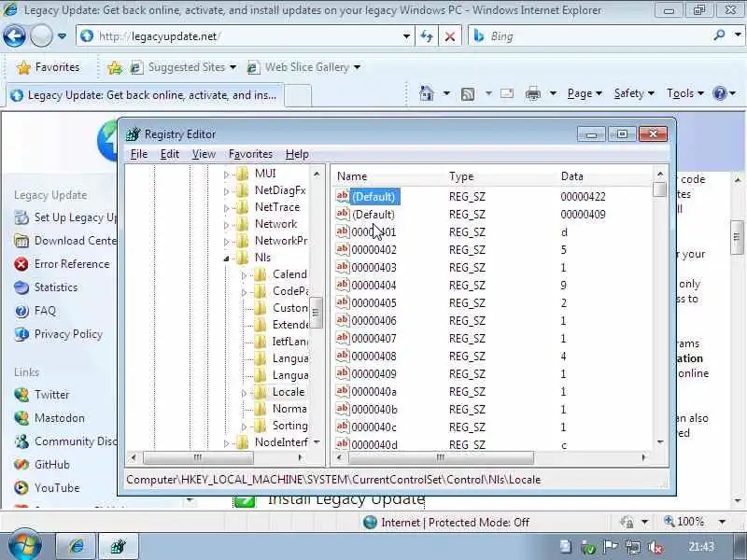
Task: Click the values list vertical scrollbar down arrow
Action: pyautogui.click(x=660, y=442)
